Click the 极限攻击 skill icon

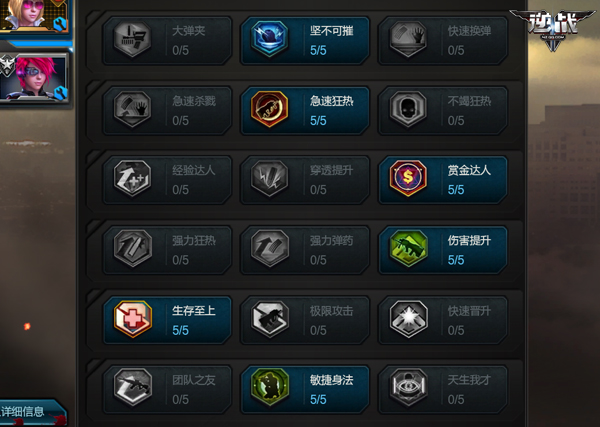[x=270, y=318]
